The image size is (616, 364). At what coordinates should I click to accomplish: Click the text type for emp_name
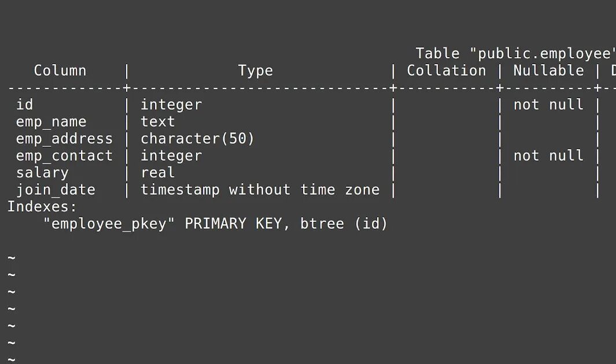pos(157,122)
